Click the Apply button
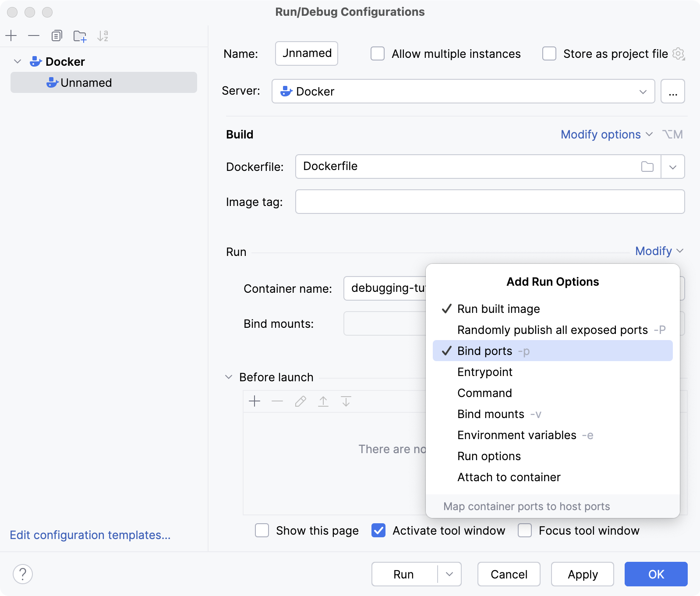 pyautogui.click(x=582, y=574)
